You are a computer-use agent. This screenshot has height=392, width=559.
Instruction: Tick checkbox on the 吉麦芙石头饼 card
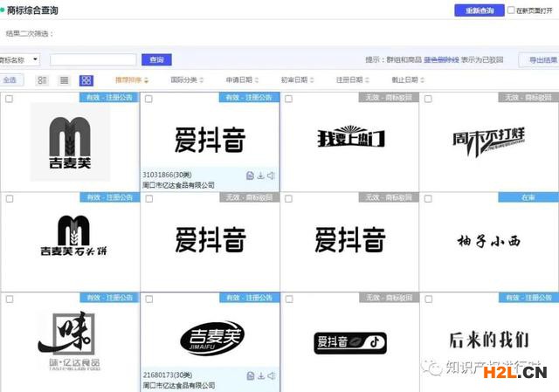[10, 198]
